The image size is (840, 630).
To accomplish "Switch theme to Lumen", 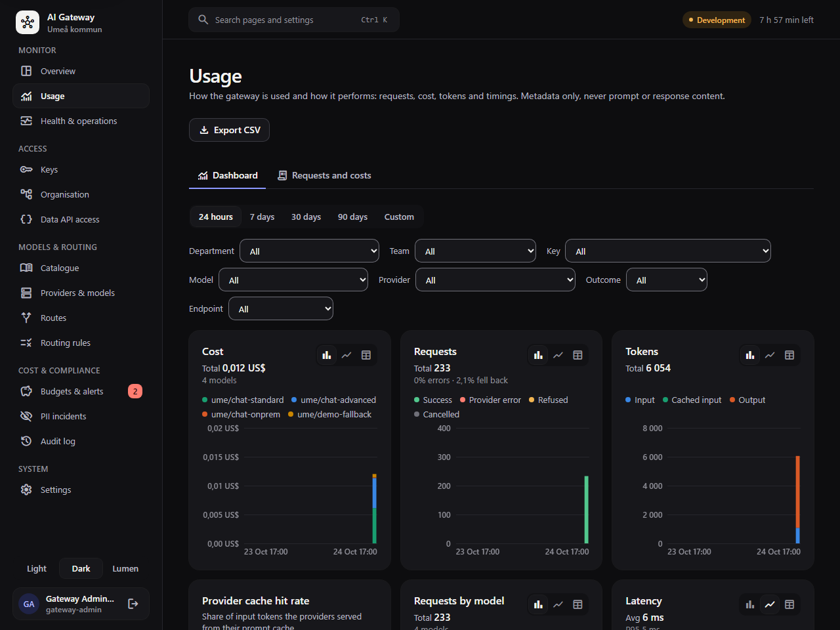I will coord(125,568).
